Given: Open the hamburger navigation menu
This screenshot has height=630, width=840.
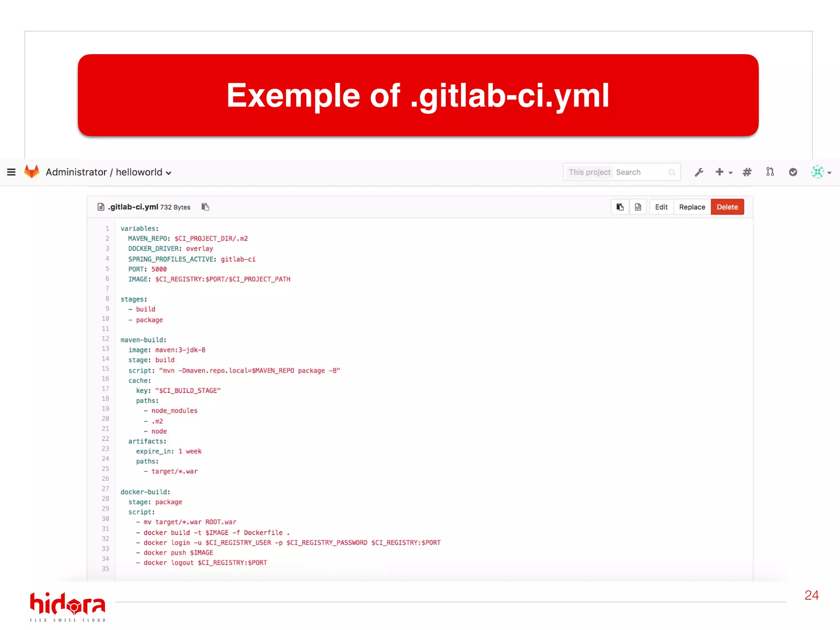Looking at the screenshot, I should pyautogui.click(x=11, y=172).
